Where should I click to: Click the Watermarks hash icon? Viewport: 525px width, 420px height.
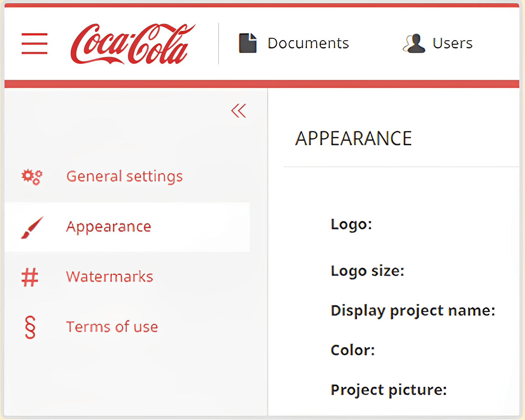(30, 277)
